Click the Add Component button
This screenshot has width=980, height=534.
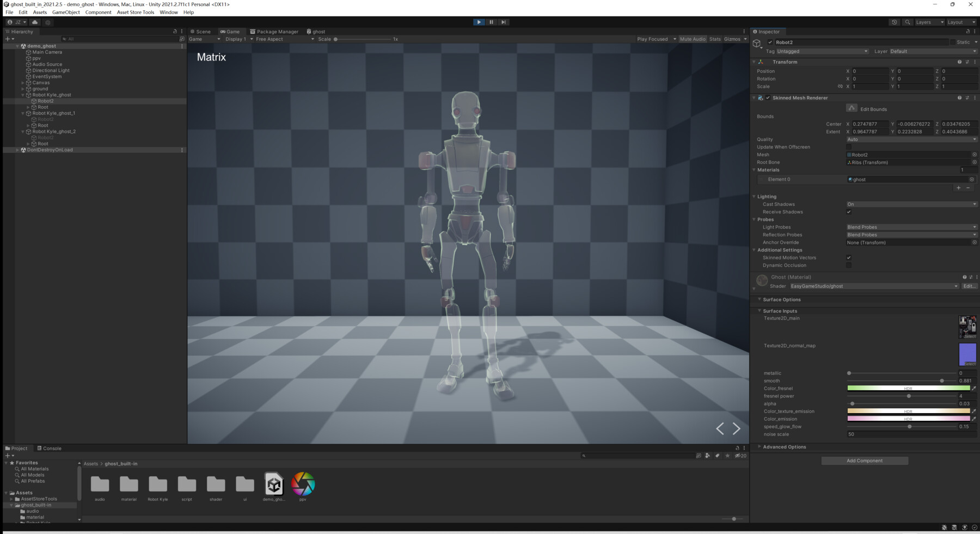[865, 461]
